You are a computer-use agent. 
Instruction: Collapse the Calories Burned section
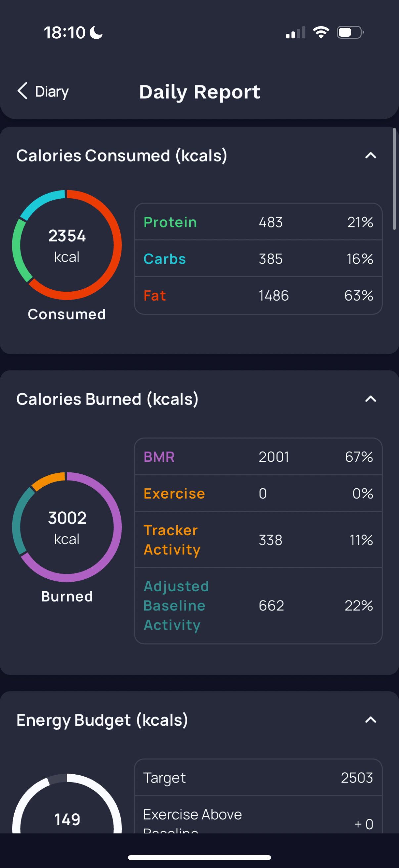coord(370,399)
